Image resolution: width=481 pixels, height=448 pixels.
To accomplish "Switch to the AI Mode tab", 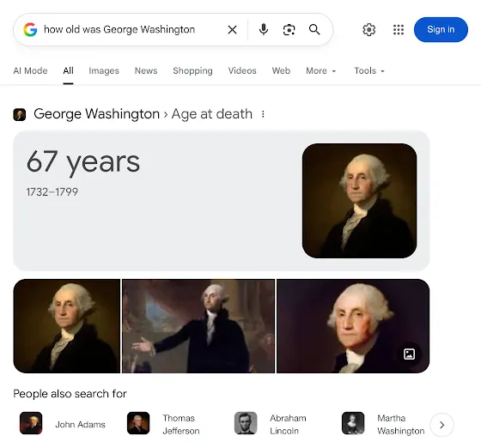I will [x=30, y=70].
